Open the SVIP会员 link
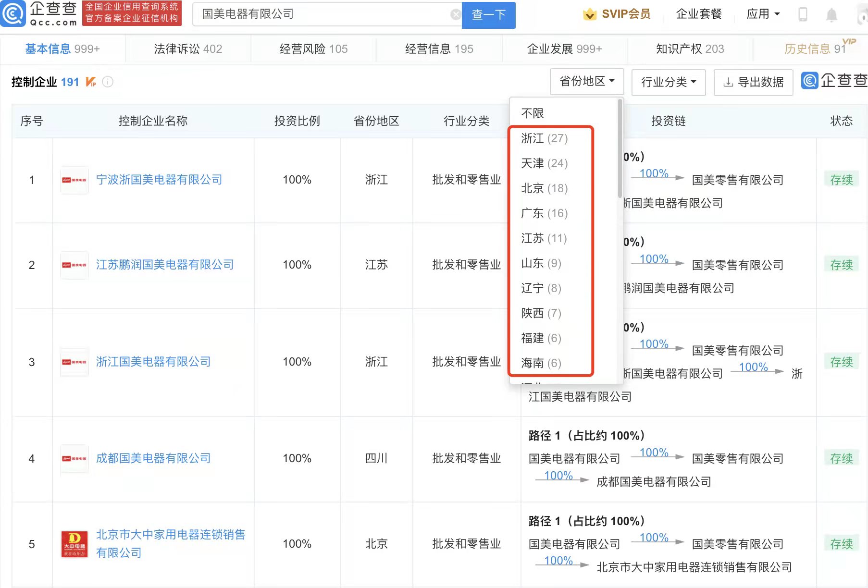Viewport: 868px width, 588px height. (626, 14)
